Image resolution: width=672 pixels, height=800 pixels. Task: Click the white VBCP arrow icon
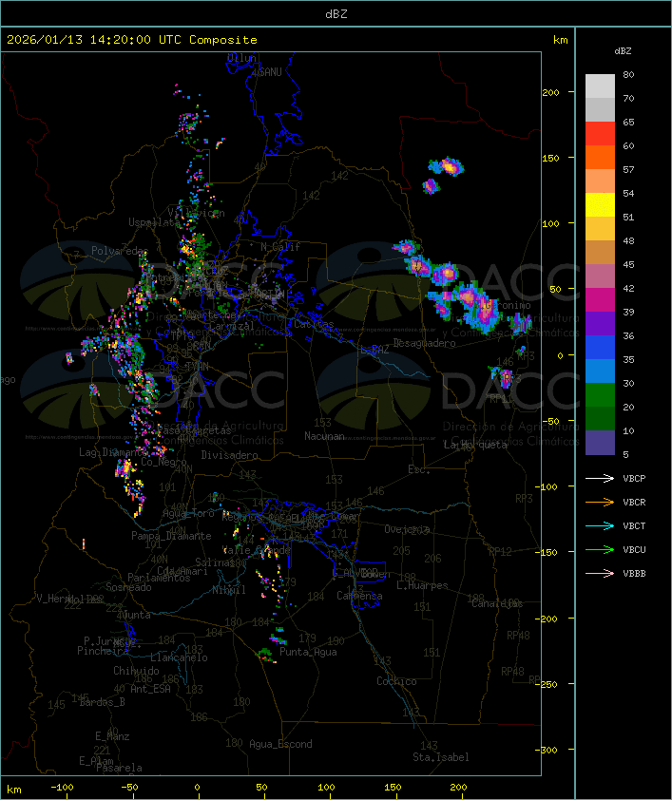pyautogui.click(x=600, y=479)
